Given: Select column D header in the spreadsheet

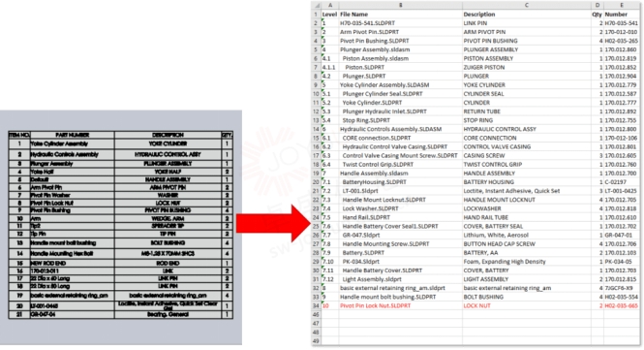Looking at the screenshot, I should (598, 6).
